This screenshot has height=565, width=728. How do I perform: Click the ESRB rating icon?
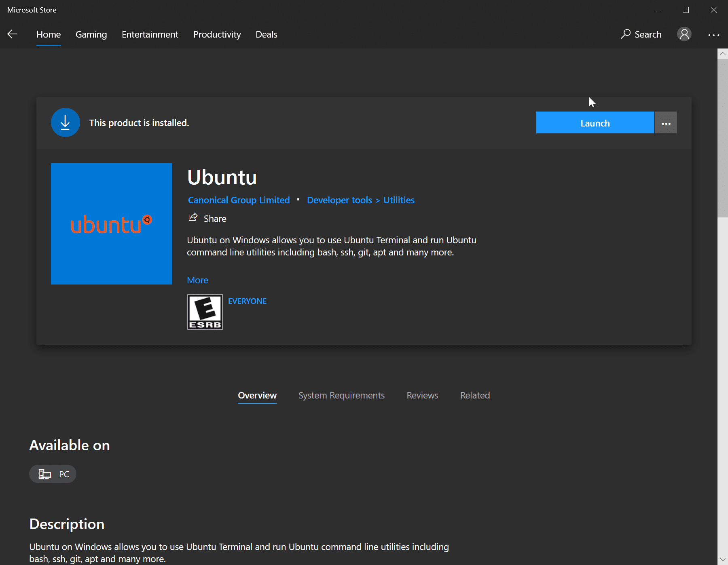pos(205,312)
